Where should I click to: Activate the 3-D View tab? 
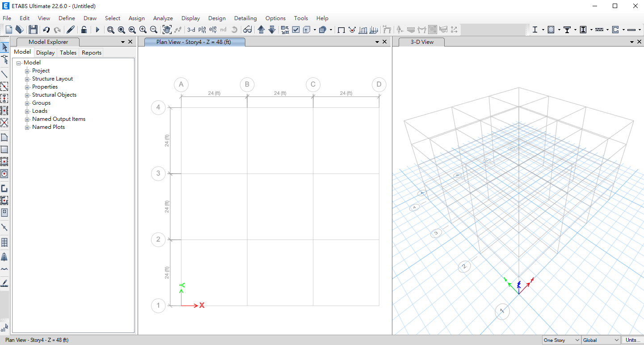(422, 42)
